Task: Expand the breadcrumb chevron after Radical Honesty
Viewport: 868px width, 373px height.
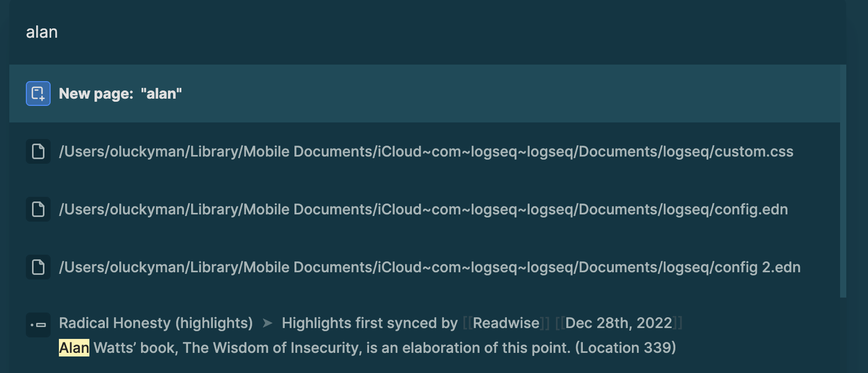Action: (x=267, y=323)
